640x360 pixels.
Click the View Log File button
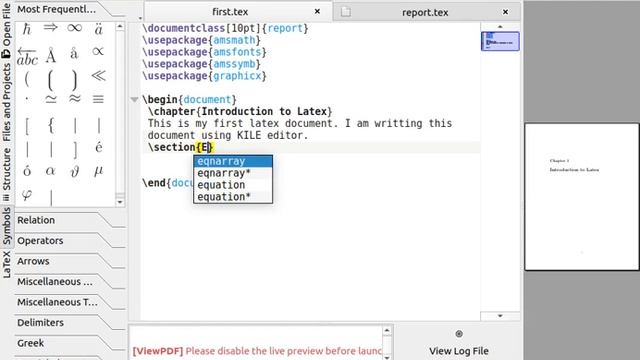(459, 343)
